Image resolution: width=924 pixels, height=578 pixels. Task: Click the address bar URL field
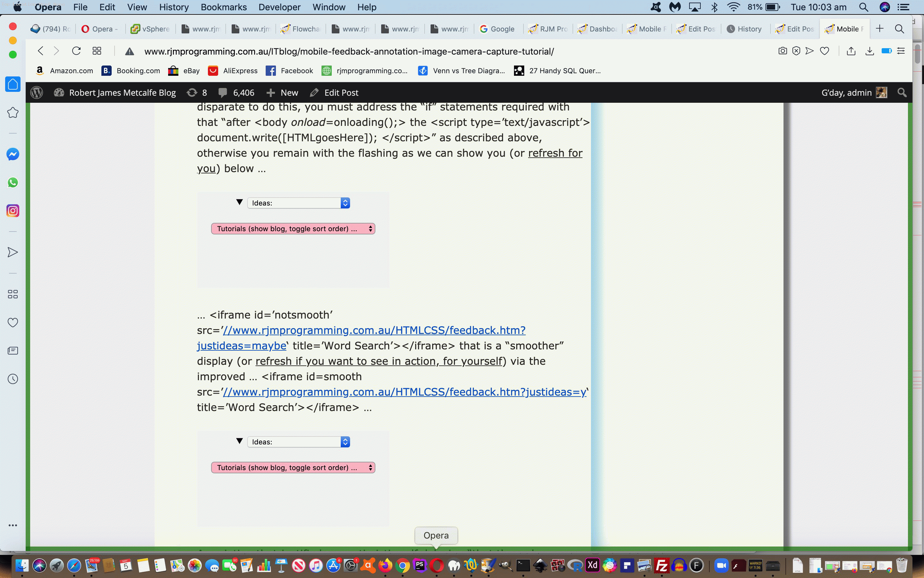point(349,51)
